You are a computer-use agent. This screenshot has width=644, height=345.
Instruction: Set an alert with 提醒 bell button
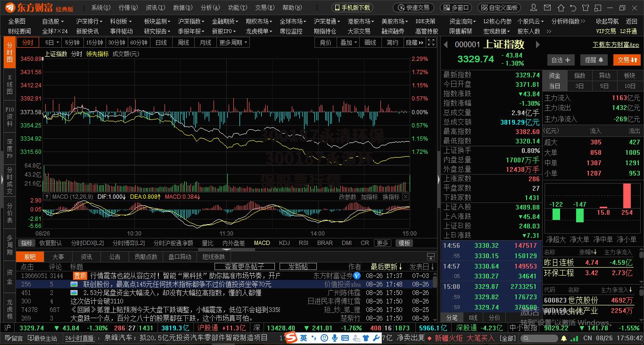point(594,60)
